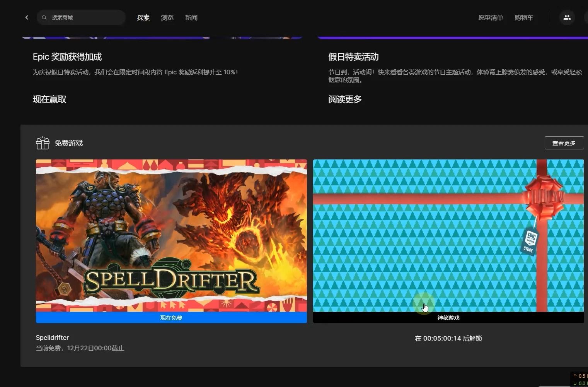Open the friends icon button
Screen dimensions: 588x387
[567, 17]
